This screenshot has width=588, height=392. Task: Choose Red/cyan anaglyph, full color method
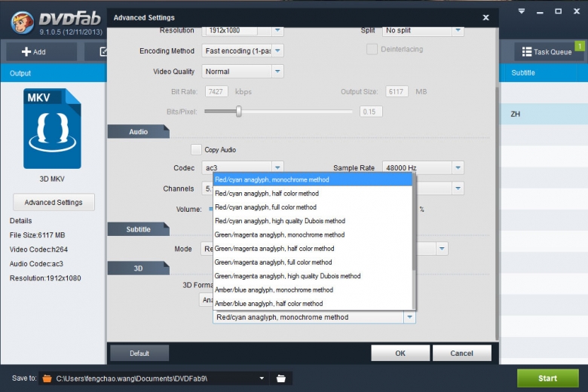point(265,207)
